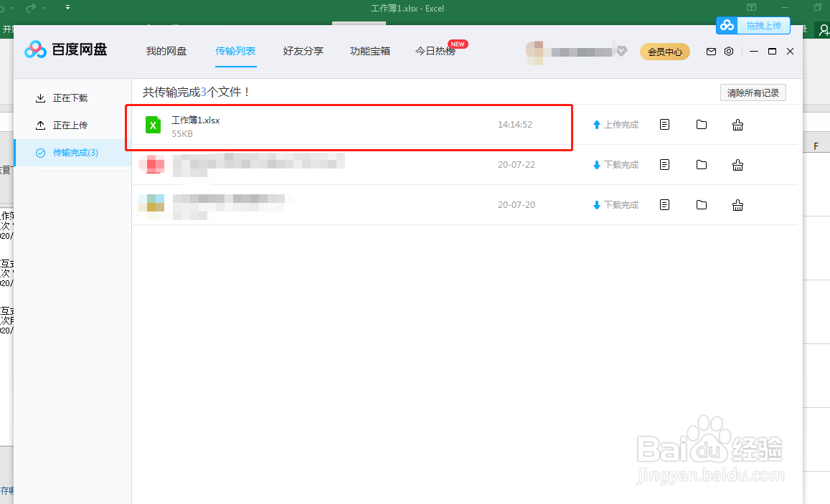Viewport: 830px width, 504px height.
Task: Open folder for the 20-07-20 download
Action: coord(702,204)
